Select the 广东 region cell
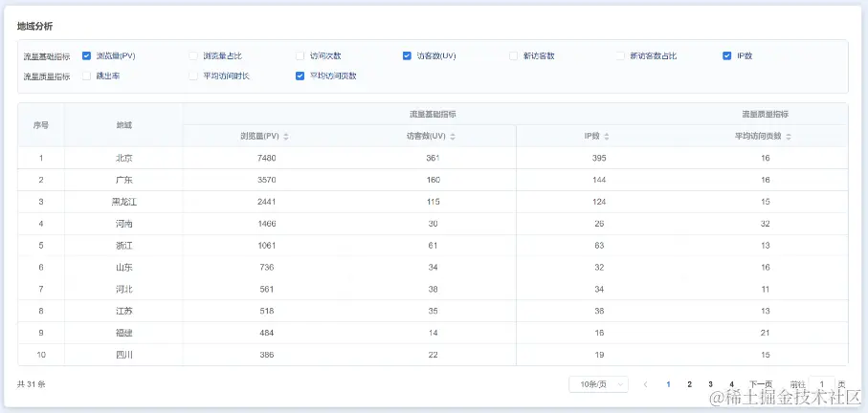The height and width of the screenshot is (413, 868). (124, 180)
